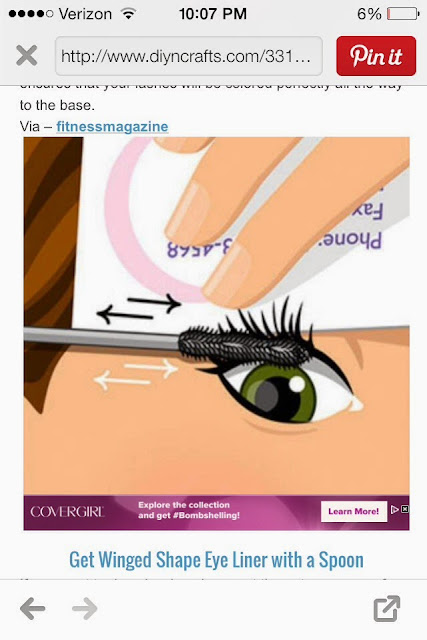The width and height of the screenshot is (427, 640).
Task: Close the ad with the x icon
Action: tap(405, 509)
